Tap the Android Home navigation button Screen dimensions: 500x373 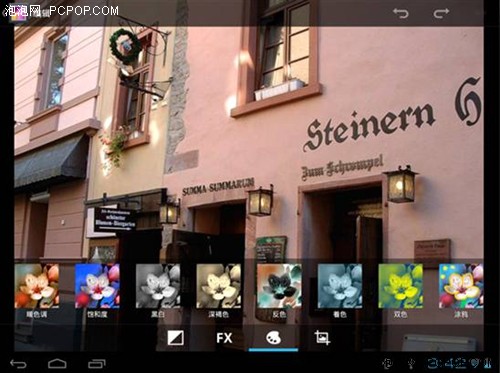coord(57,363)
